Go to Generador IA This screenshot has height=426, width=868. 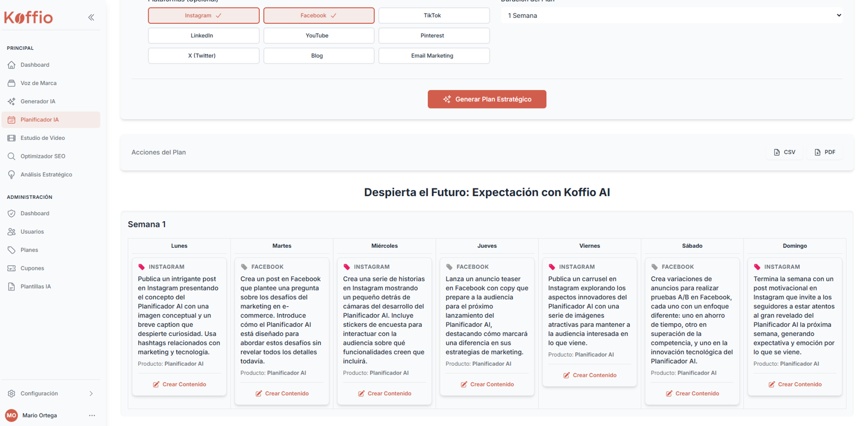[51, 101]
